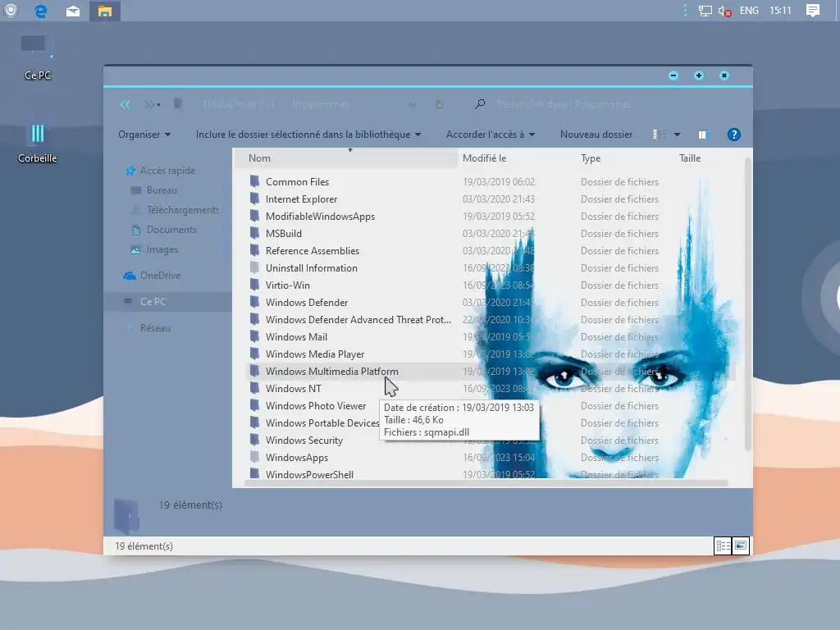Open the view options dropdown arrow

(x=677, y=135)
